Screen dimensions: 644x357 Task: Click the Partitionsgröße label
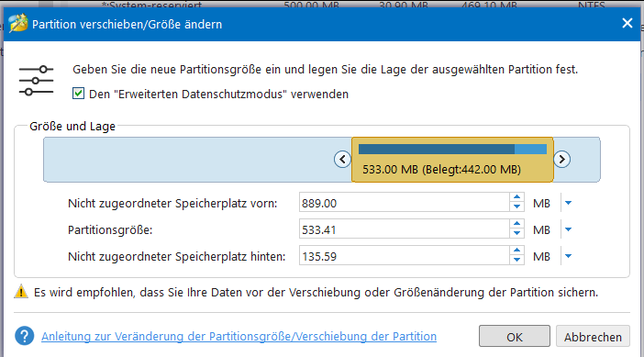coord(110,230)
